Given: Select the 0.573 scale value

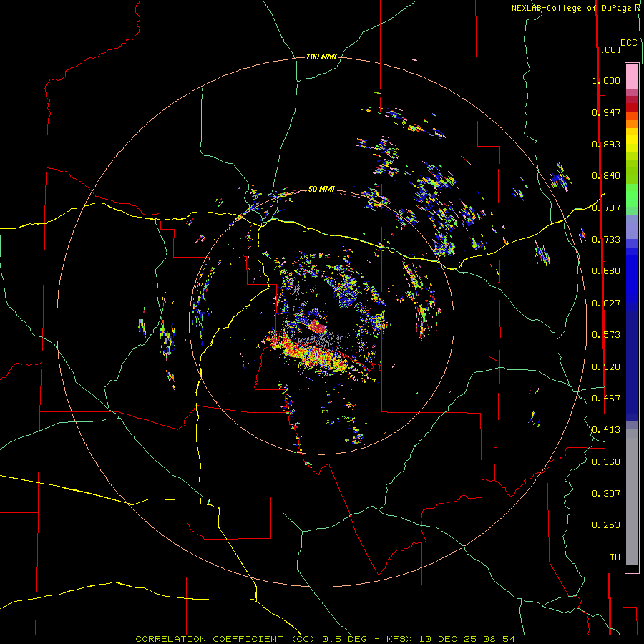Looking at the screenshot, I should click(x=606, y=335).
